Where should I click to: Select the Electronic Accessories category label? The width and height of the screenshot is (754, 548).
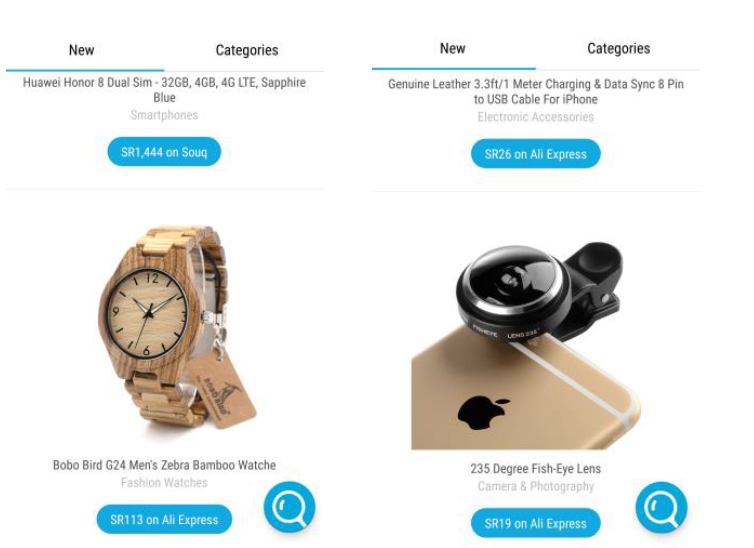(x=536, y=117)
